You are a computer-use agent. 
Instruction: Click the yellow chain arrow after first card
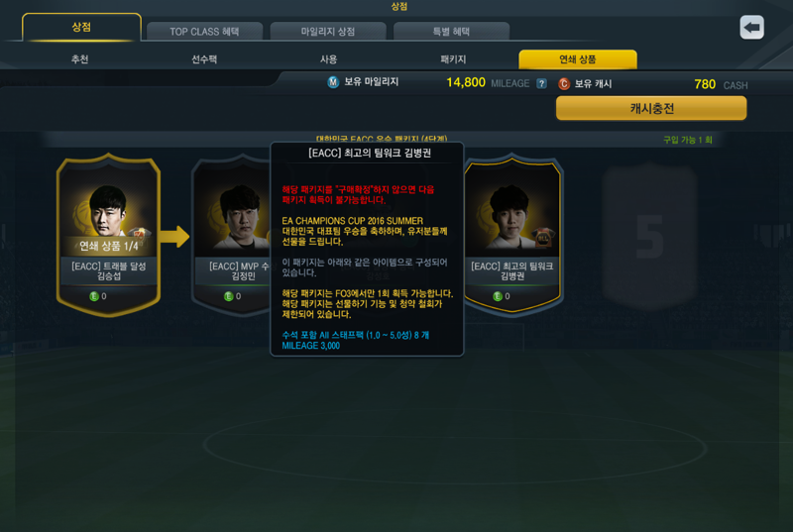(x=175, y=237)
